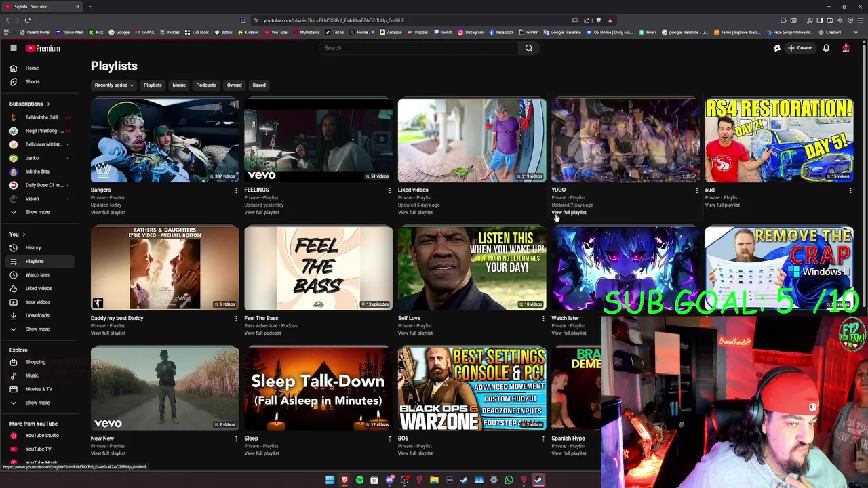Screen dimensions: 868x488
Task: Select the Music filter chip
Action: click(179, 85)
